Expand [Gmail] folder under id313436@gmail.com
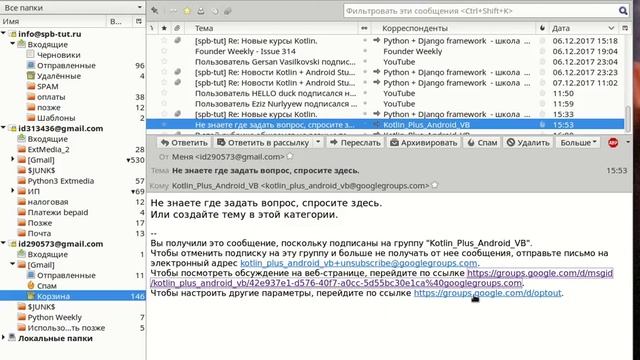640x360 pixels. coord(13,159)
